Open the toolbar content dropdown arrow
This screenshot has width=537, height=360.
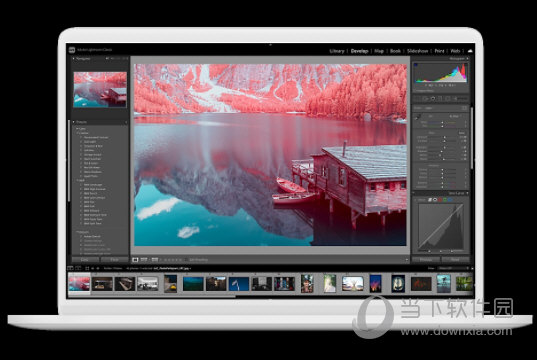coord(407,260)
